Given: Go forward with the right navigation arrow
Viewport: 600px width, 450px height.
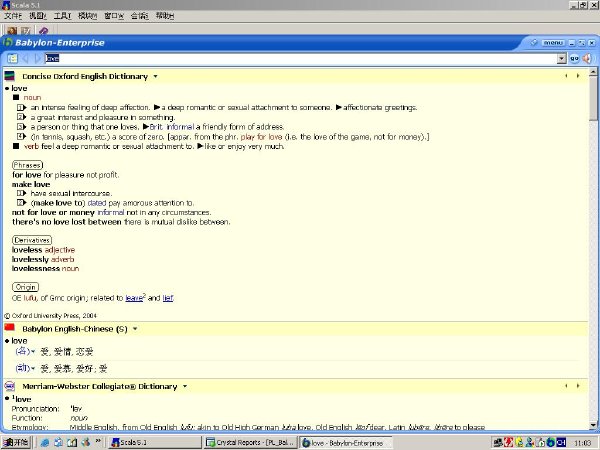Looking at the screenshot, I should (38, 59).
